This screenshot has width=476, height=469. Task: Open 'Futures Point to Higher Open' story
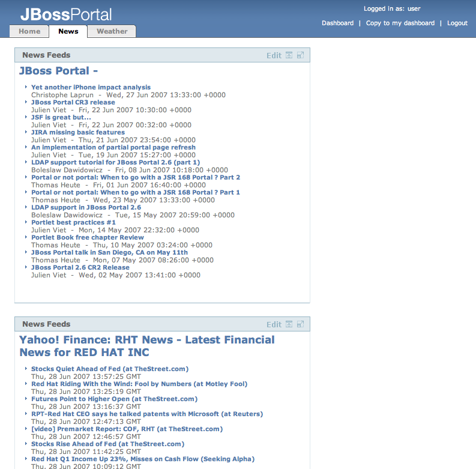114,399
